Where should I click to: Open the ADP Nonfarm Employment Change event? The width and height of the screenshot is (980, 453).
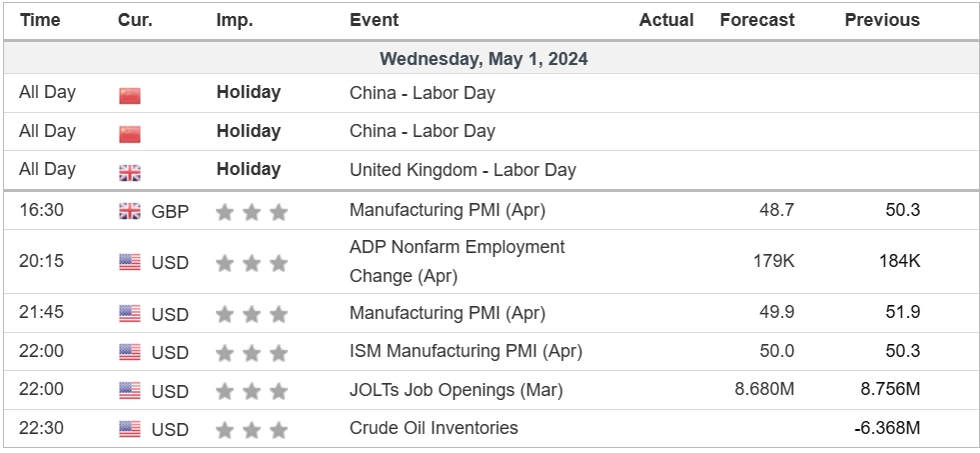[x=457, y=261]
